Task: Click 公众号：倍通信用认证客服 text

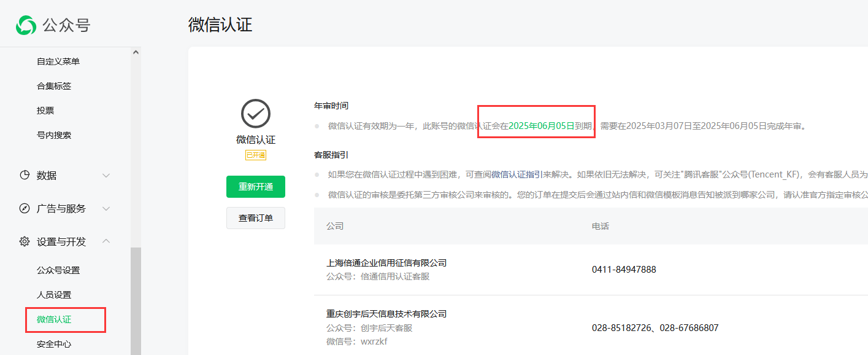Action: [x=378, y=276]
